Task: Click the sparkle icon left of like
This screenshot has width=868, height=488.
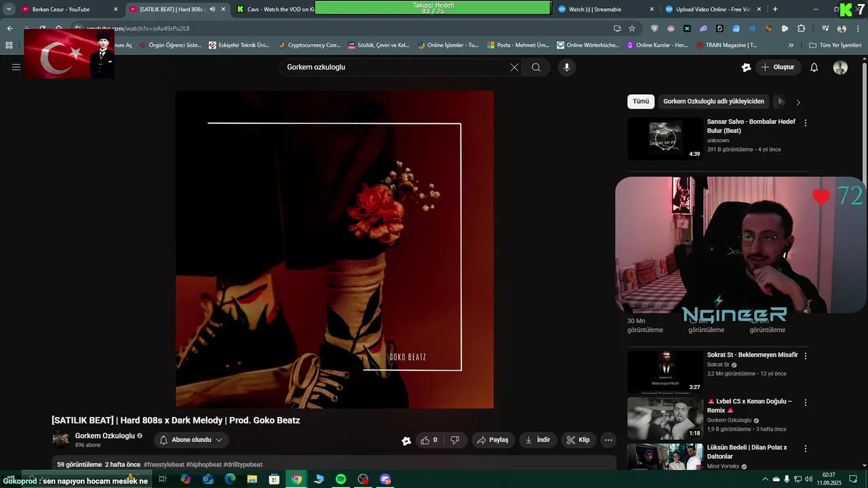Action: click(x=406, y=441)
